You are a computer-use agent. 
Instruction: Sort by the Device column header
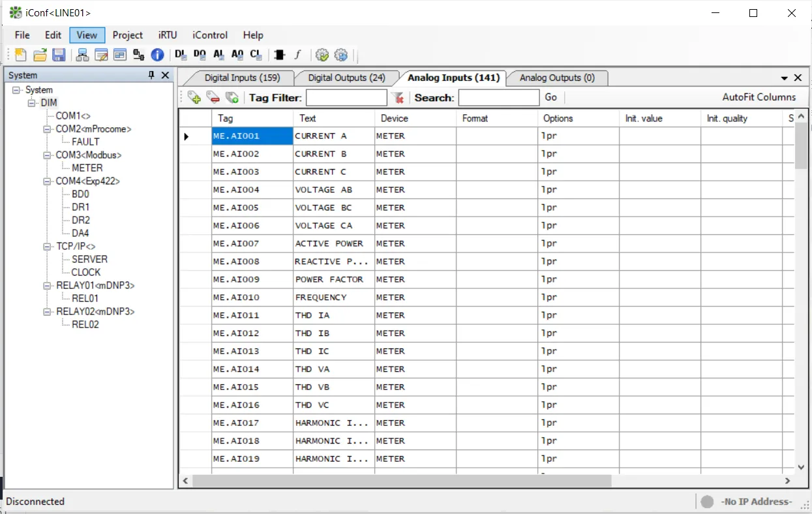tap(415, 118)
